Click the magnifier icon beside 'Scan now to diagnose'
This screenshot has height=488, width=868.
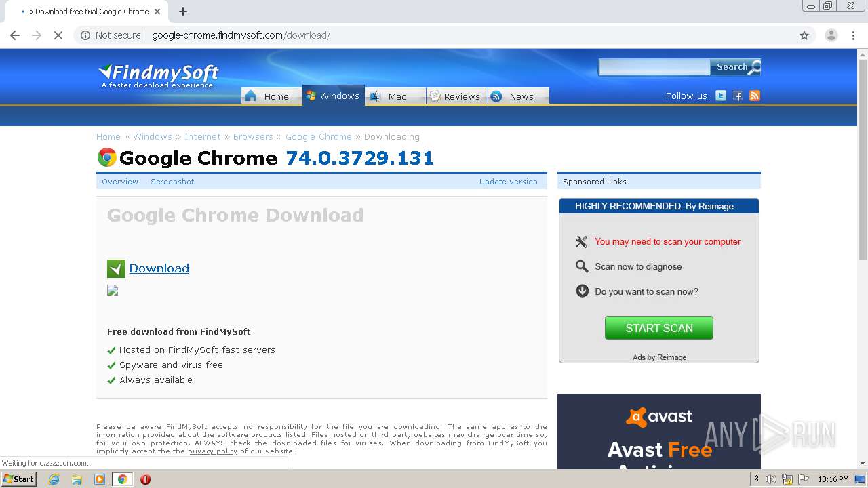(582, 266)
